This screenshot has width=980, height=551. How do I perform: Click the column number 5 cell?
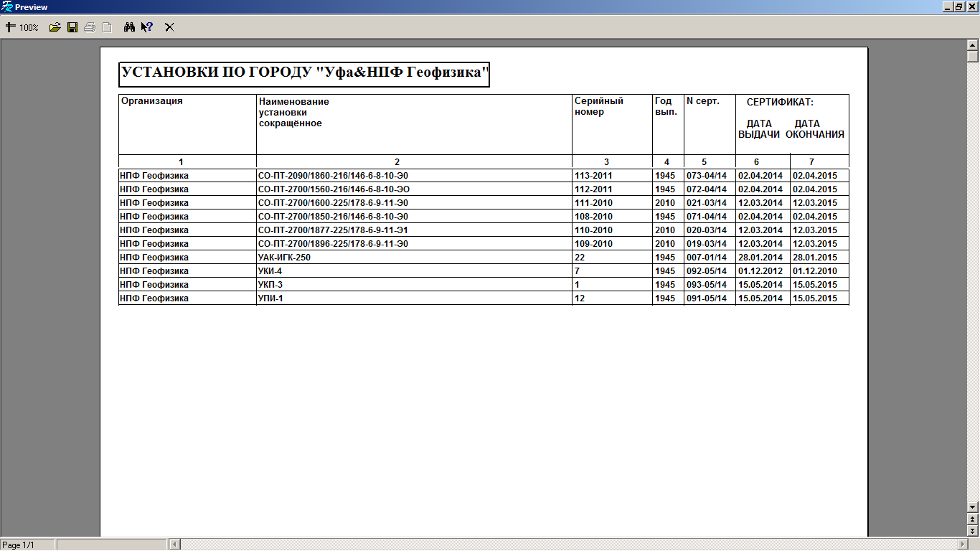tap(710, 162)
